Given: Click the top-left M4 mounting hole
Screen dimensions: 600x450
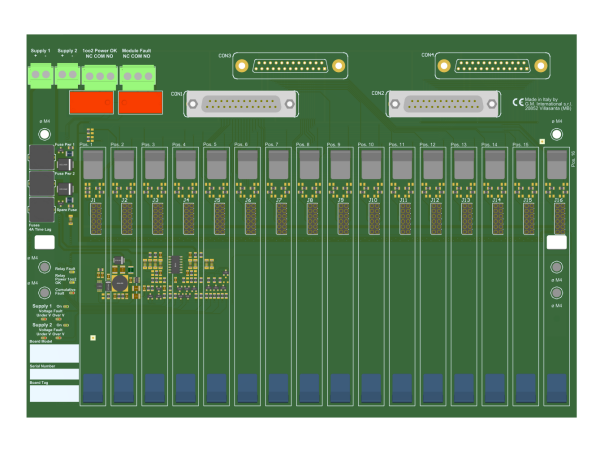Looking at the screenshot, I should tap(44, 132).
